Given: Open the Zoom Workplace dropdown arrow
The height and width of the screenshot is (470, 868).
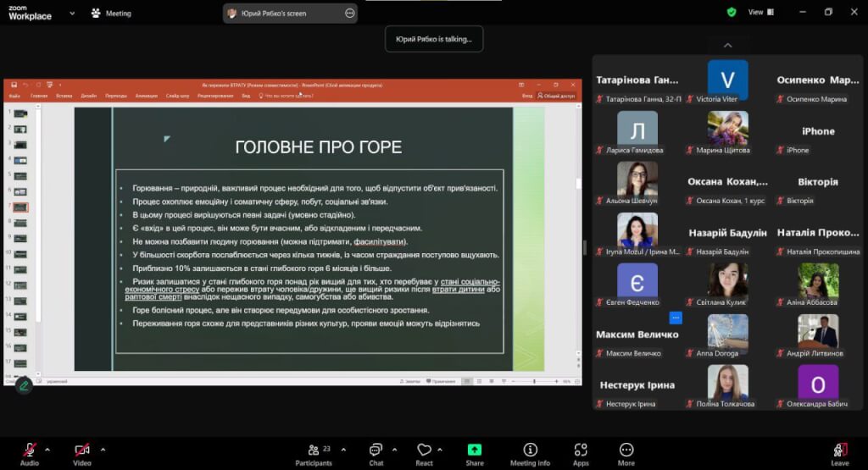Looking at the screenshot, I should point(72,14).
